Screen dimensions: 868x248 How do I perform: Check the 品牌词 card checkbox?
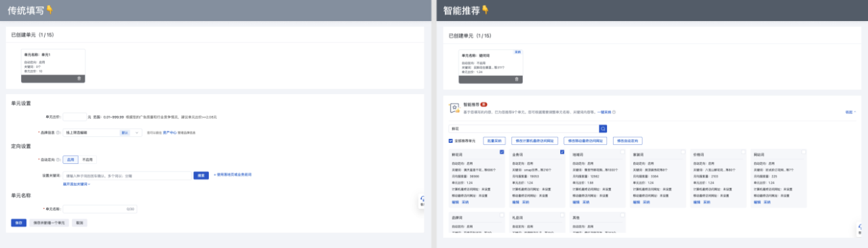pos(502,215)
